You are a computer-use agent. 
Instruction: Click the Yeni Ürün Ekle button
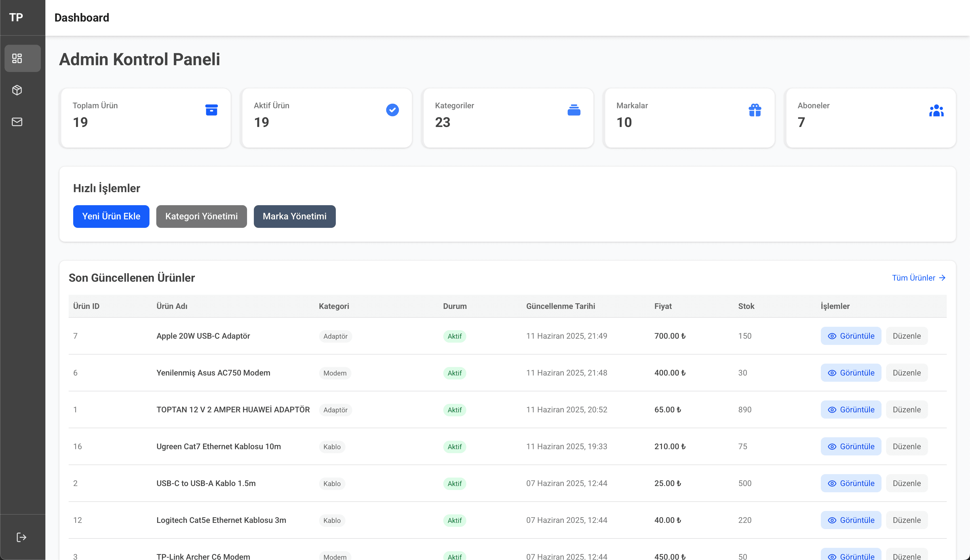tap(111, 217)
